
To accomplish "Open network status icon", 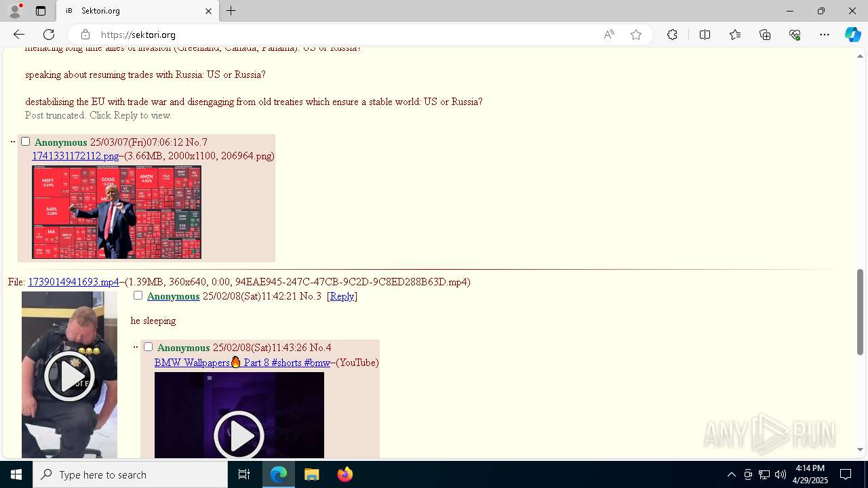I will pyautogui.click(x=764, y=474).
